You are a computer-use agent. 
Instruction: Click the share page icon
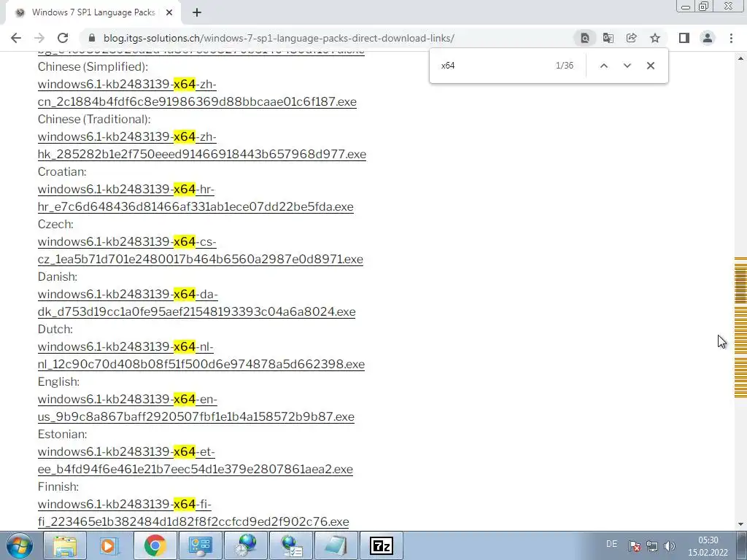[632, 38]
